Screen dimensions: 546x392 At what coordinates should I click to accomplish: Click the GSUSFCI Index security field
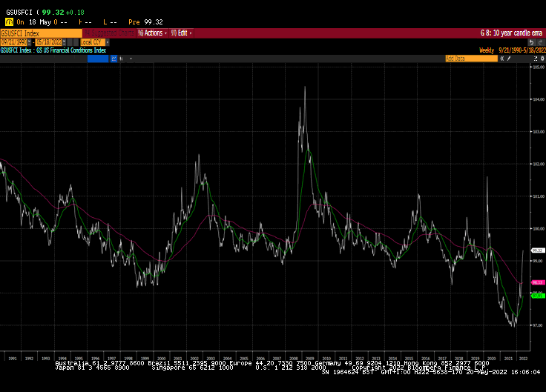click(x=40, y=33)
